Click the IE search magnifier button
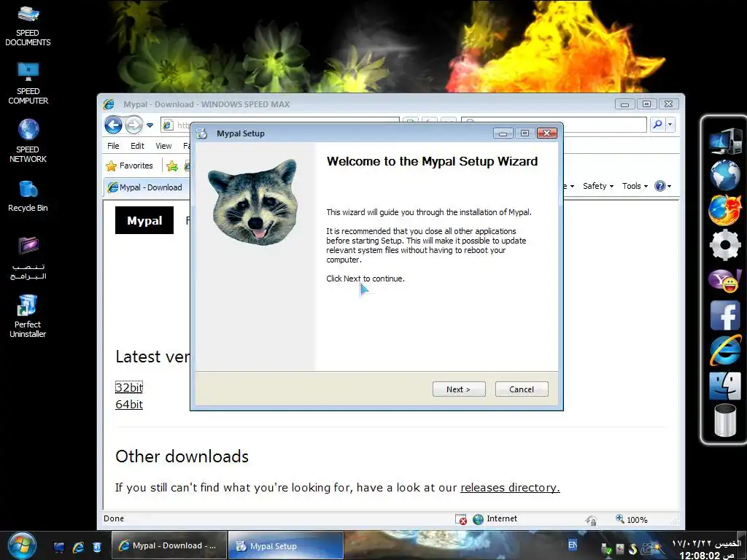The width and height of the screenshot is (747, 560). (657, 124)
